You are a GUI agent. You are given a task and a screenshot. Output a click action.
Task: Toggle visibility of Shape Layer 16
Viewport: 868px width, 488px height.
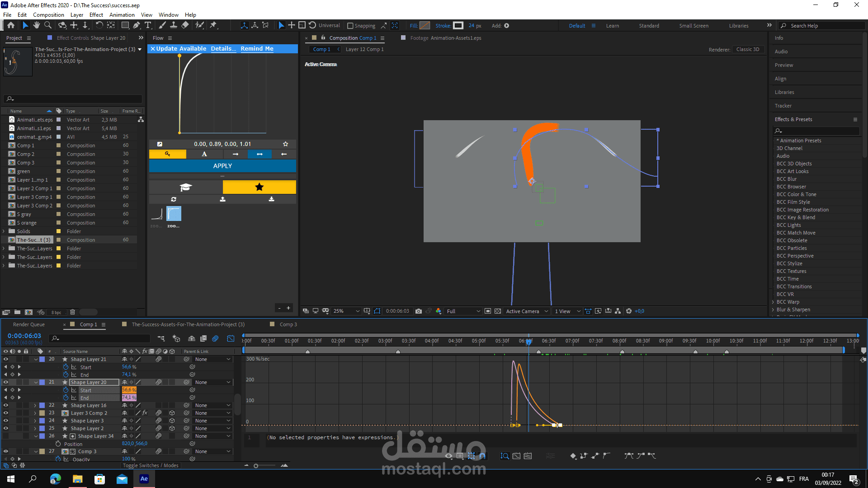[x=5, y=405]
